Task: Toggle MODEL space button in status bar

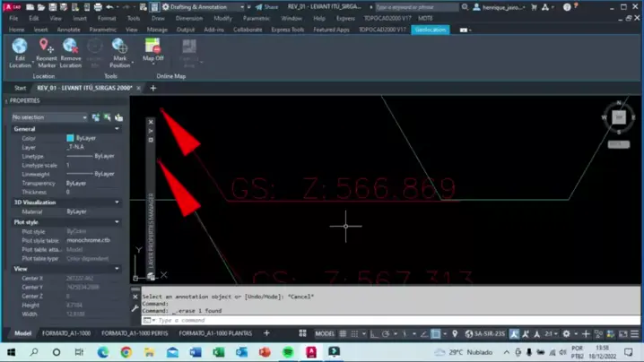Action: coord(325,333)
